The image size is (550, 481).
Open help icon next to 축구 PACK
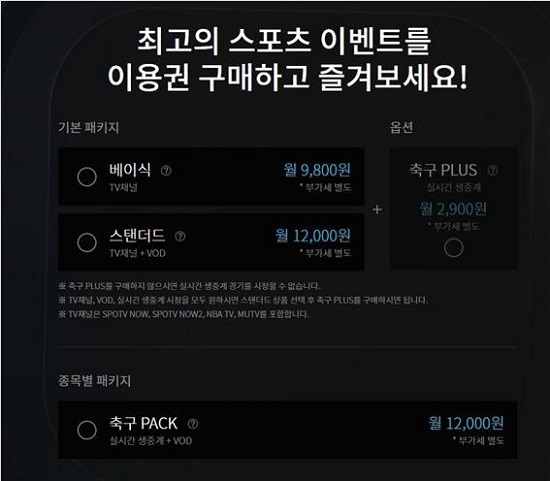193,424
